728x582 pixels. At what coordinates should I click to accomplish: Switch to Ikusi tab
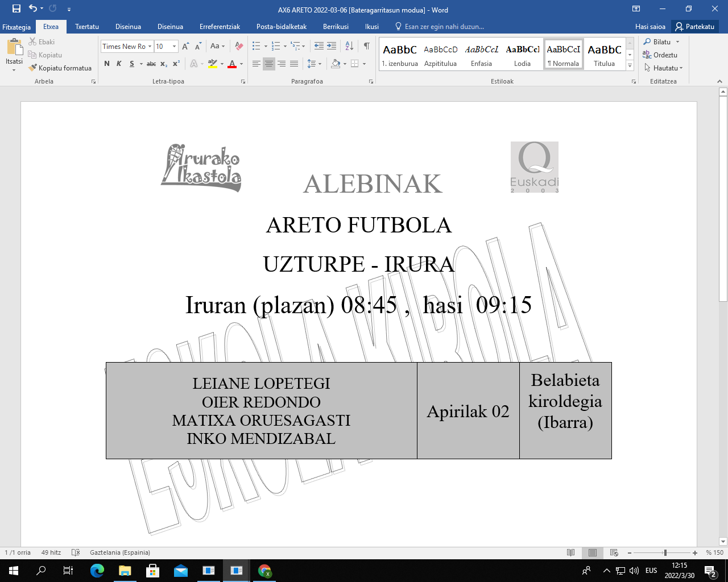[x=372, y=27]
